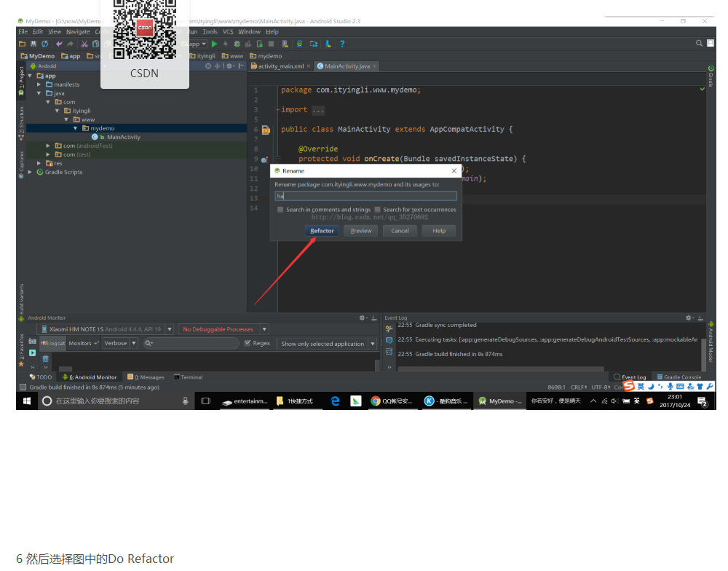
Task: Open SDK Manager download icon
Action: [x=328, y=44]
